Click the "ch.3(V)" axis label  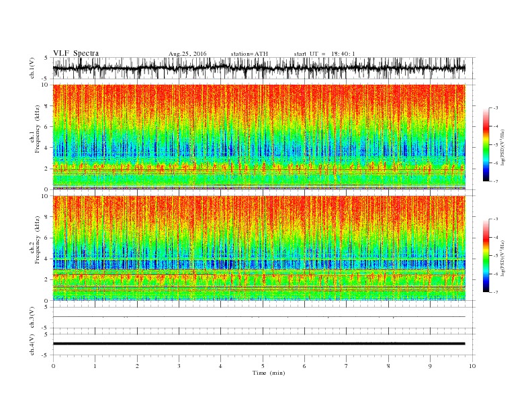32,318
